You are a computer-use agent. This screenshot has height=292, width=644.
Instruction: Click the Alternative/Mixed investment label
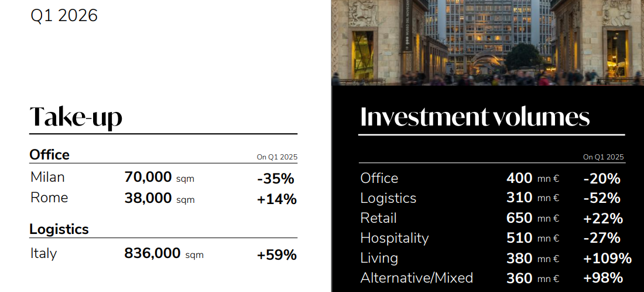pyautogui.click(x=416, y=278)
